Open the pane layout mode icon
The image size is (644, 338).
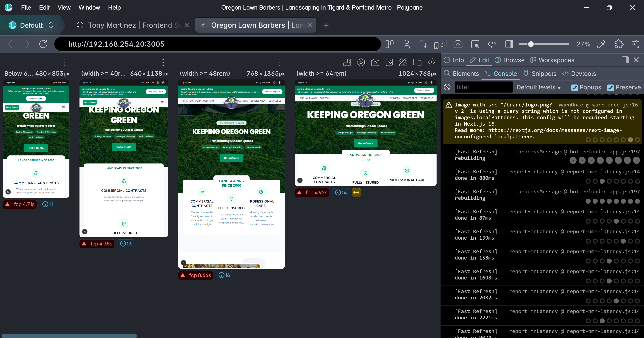(x=389, y=44)
